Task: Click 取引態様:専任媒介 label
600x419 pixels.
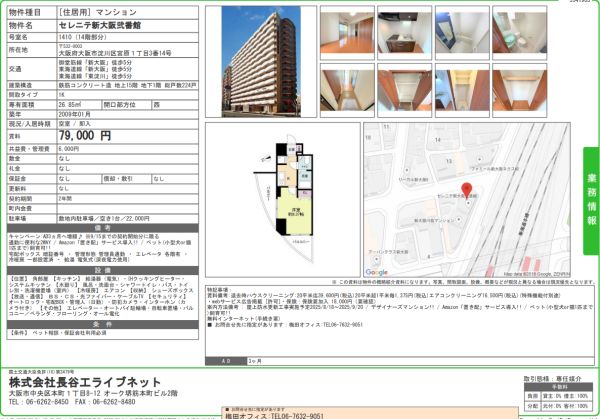Action: 553,378
